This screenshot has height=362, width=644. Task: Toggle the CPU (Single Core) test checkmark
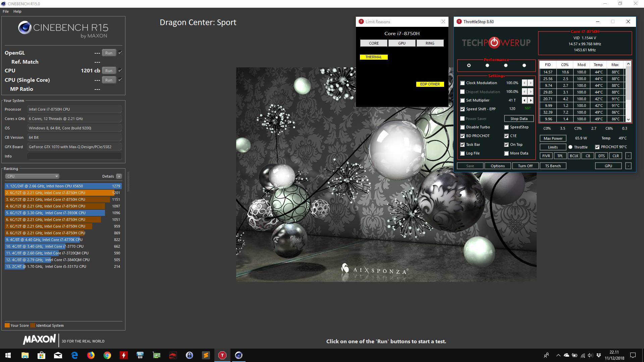point(120,80)
